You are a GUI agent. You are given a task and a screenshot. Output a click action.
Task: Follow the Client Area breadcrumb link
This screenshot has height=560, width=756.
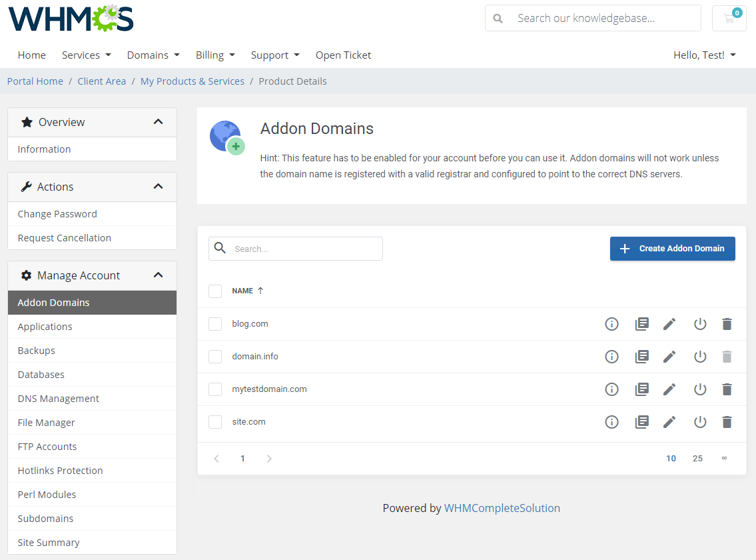click(x=102, y=81)
